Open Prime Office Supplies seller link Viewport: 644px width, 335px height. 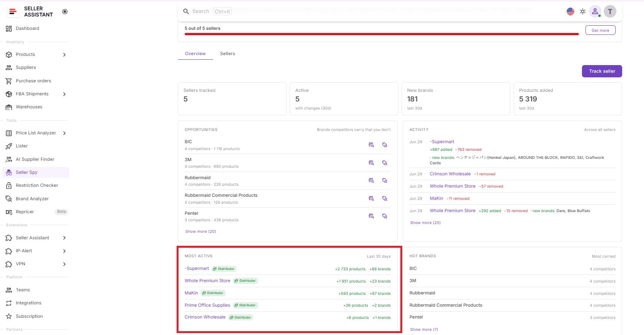(207, 305)
